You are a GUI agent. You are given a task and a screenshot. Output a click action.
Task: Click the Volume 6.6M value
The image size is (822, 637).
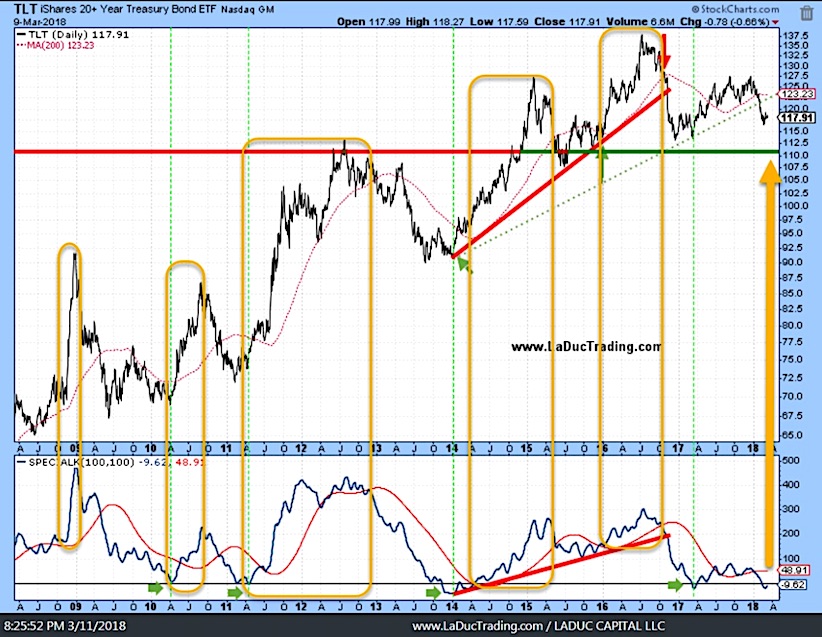pyautogui.click(x=640, y=21)
